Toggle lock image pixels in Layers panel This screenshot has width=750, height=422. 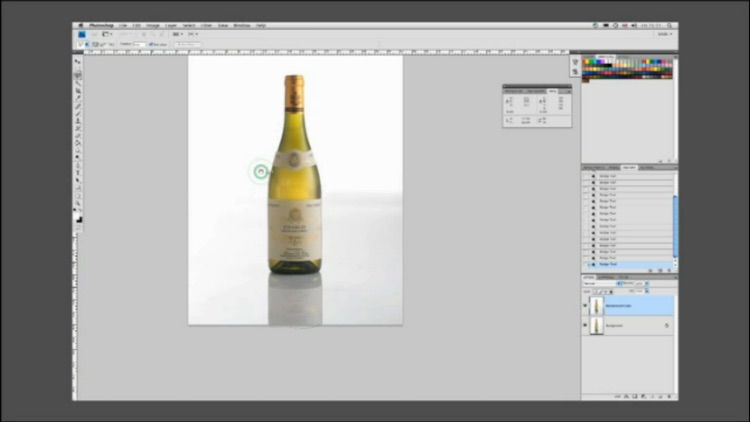click(600, 291)
